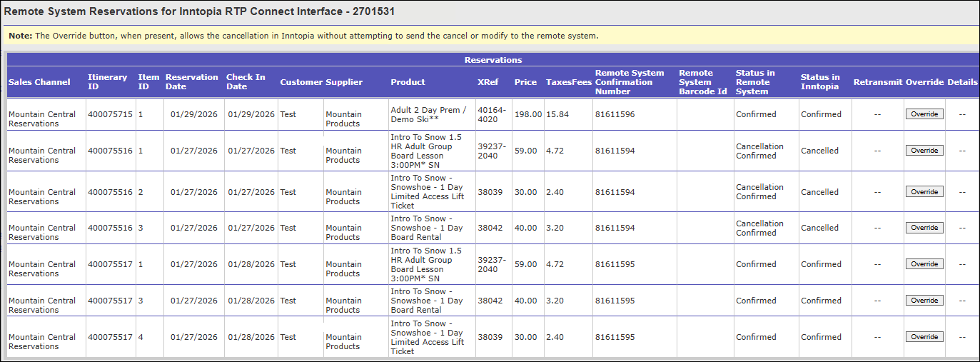Screen dimensions: 980x362
Task: Click the Sales Channel column header
Action: tap(39, 82)
